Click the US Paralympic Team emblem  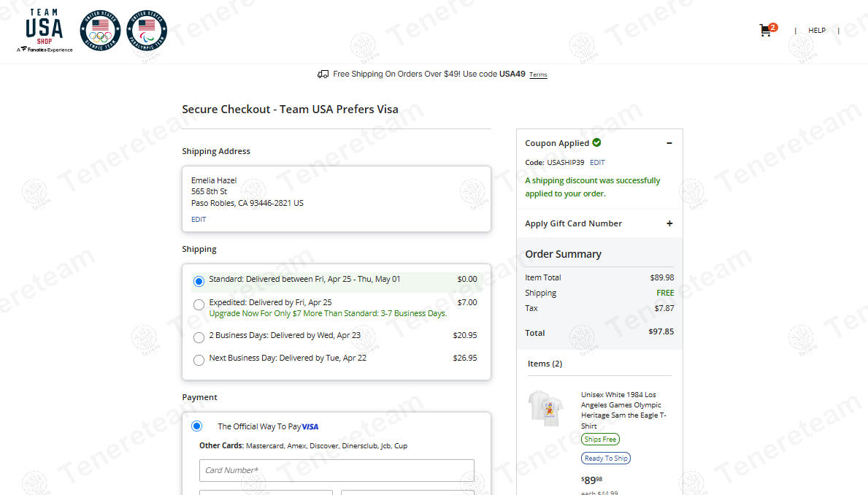(x=147, y=31)
